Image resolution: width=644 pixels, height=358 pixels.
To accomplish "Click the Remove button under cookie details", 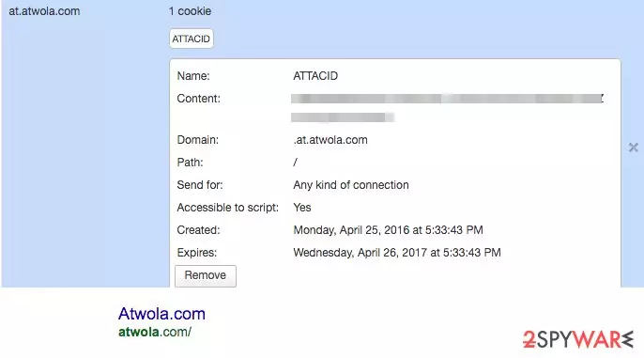I will point(206,275).
